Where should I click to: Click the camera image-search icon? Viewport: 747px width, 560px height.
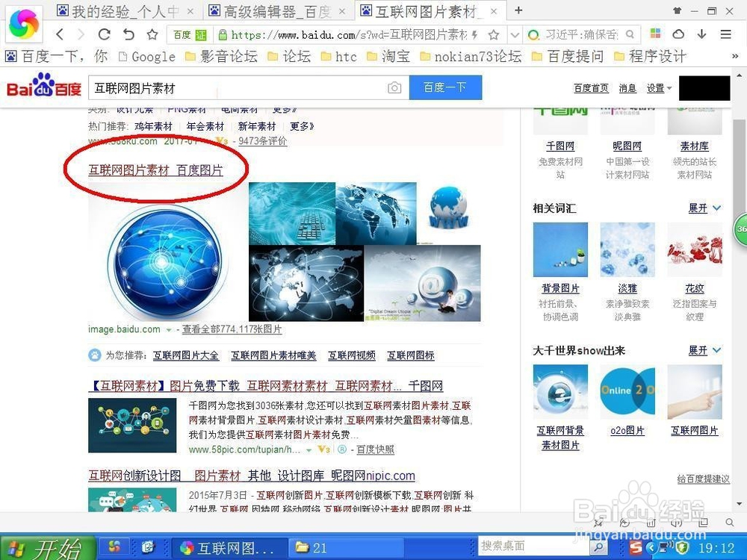pos(394,87)
